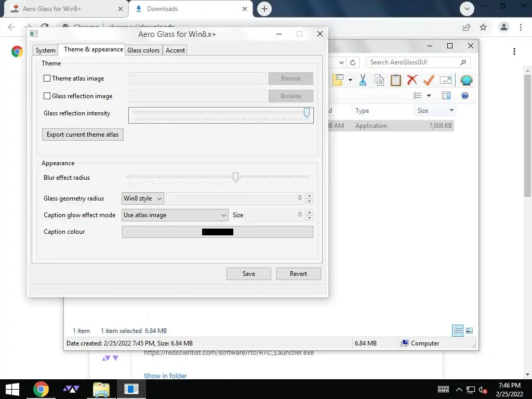Open Chrome's profile avatar icon
532x399 pixels.
pyautogui.click(x=504, y=27)
